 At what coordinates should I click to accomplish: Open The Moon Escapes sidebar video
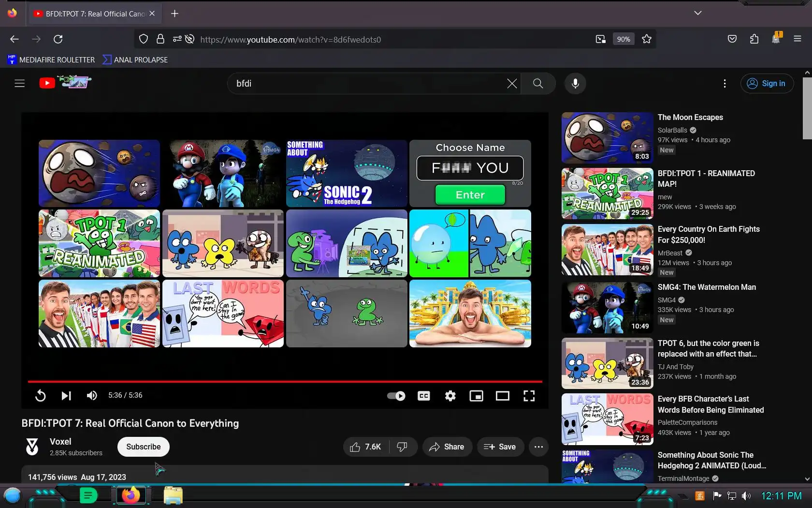pos(608,138)
